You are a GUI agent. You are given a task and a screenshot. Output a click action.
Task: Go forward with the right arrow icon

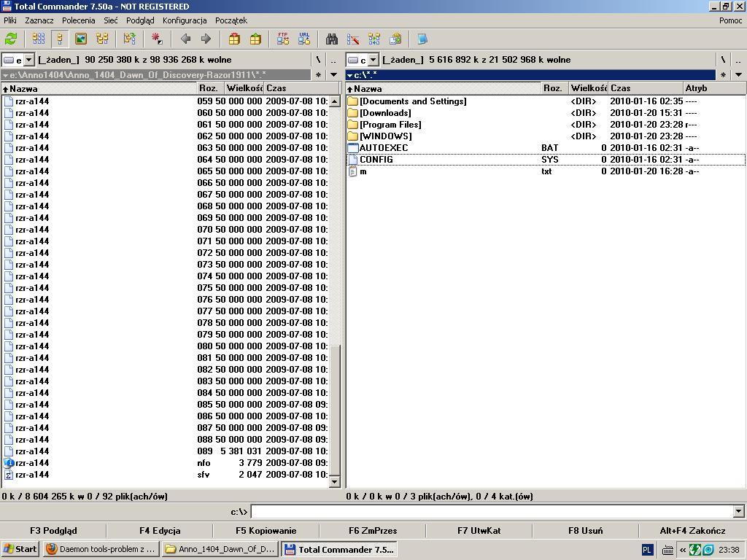click(x=206, y=39)
